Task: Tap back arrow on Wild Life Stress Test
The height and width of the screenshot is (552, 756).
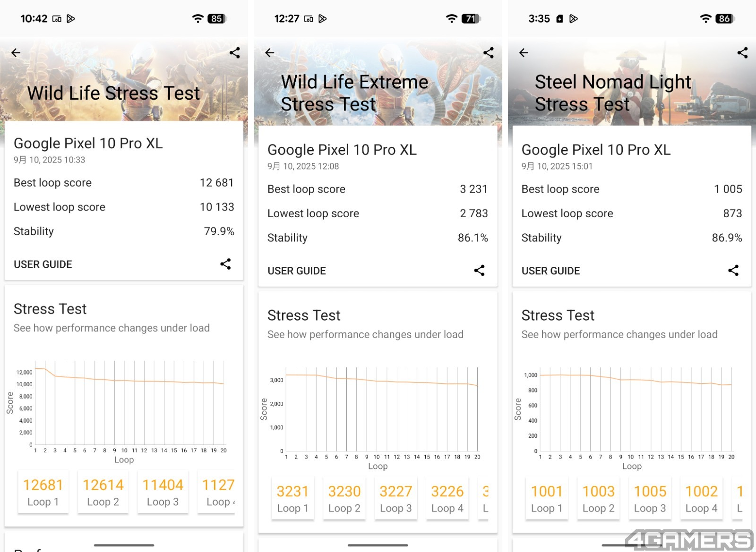Action: click(16, 53)
